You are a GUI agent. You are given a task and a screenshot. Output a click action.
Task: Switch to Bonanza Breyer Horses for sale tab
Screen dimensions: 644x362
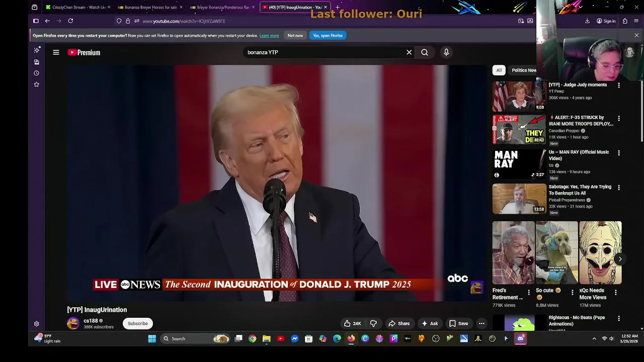pyautogui.click(x=149, y=8)
